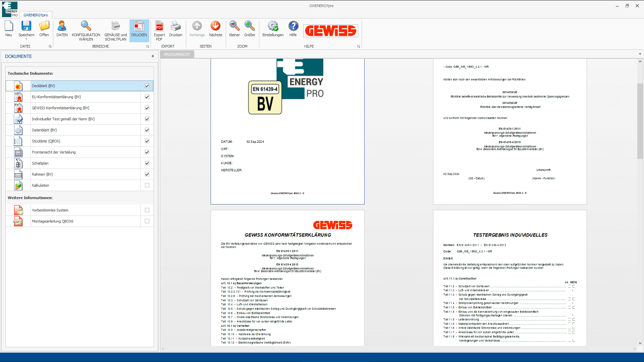The height and width of the screenshot is (362, 644).
Task: Go to Vorherige page
Action: [197, 29]
